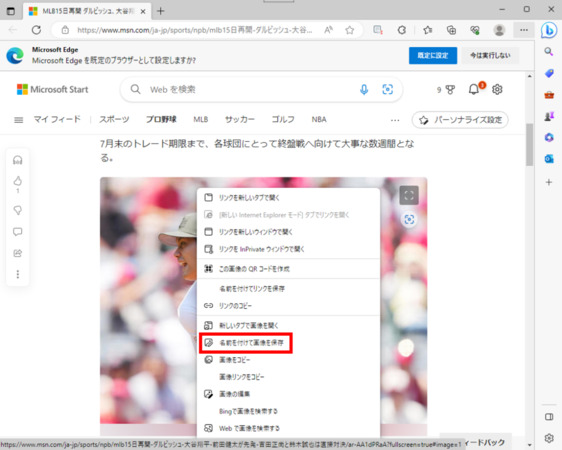This screenshot has height=450, width=562.
Task: Choose リンクを InPrivate ウィンドウで開く
Action: [x=288, y=249]
